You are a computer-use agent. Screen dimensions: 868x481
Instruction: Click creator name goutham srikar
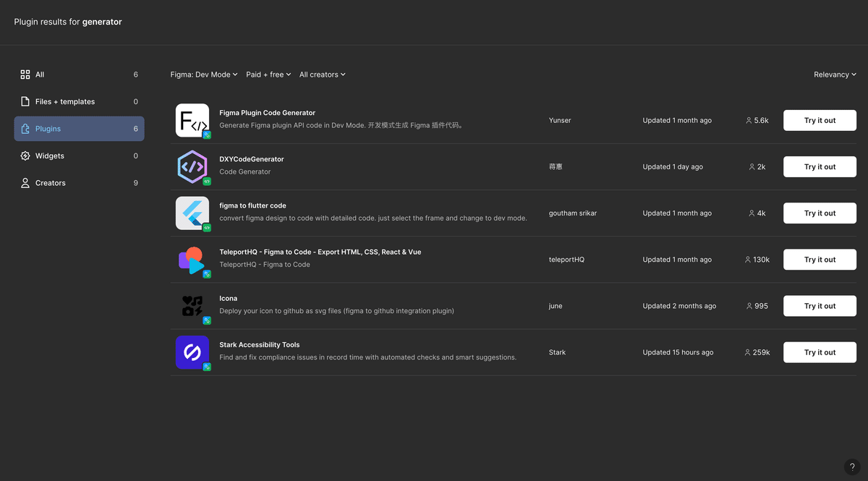coord(573,213)
